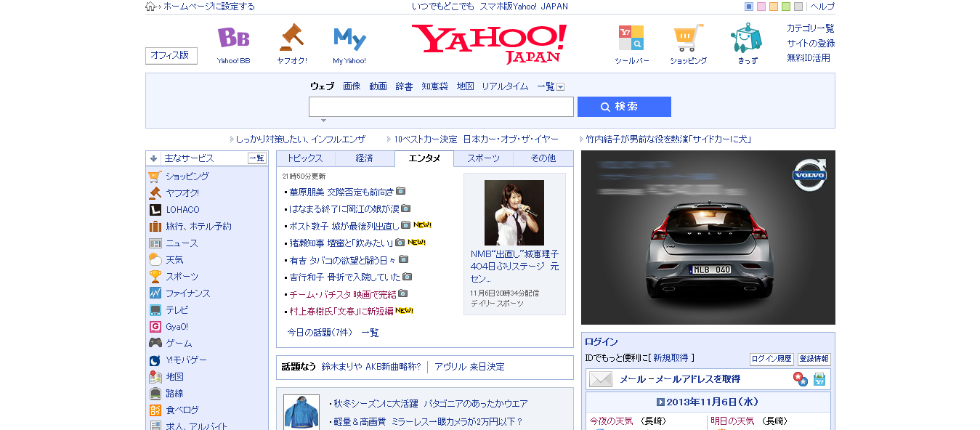Click the mail envelope icon in login box
This screenshot has width=980, height=430.
click(x=601, y=379)
